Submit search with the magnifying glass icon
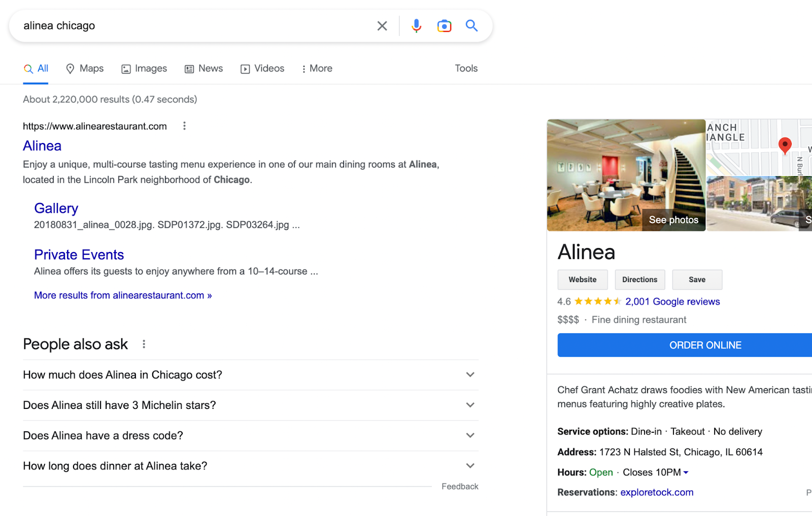The height and width of the screenshot is (516, 812). click(471, 25)
